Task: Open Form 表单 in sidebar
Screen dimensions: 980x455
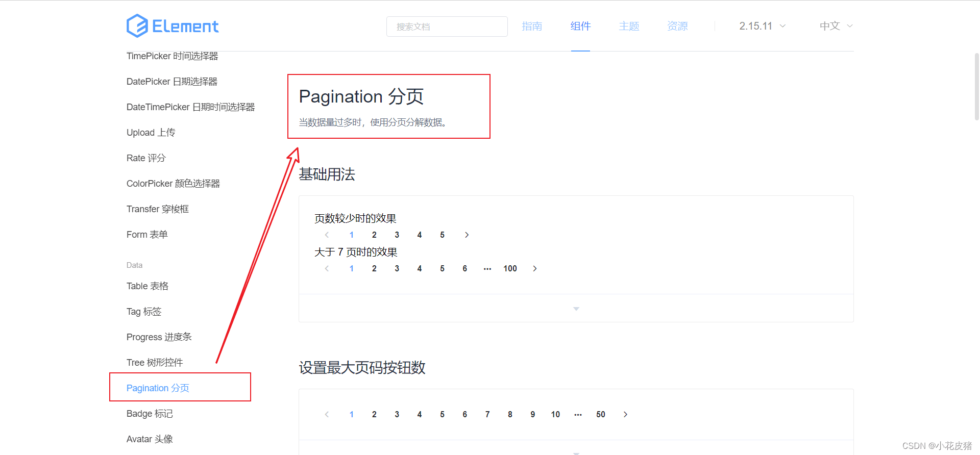Action: click(x=148, y=235)
